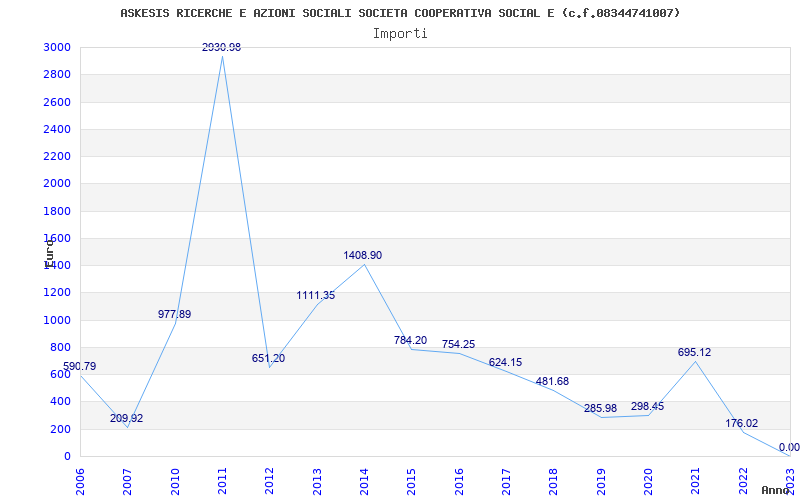
Task: Click the 3000 y-axis tick label
Action: coord(57,48)
